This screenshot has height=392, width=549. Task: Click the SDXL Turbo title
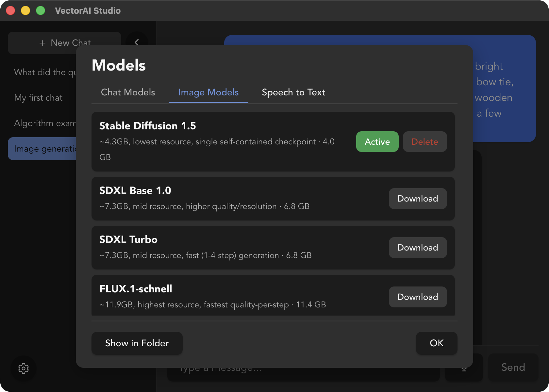(128, 239)
